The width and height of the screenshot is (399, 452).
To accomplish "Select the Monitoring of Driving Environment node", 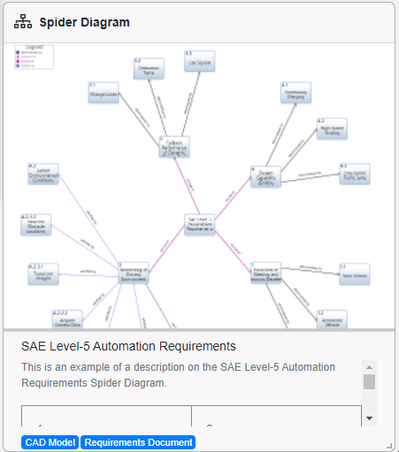I will pos(134,273).
